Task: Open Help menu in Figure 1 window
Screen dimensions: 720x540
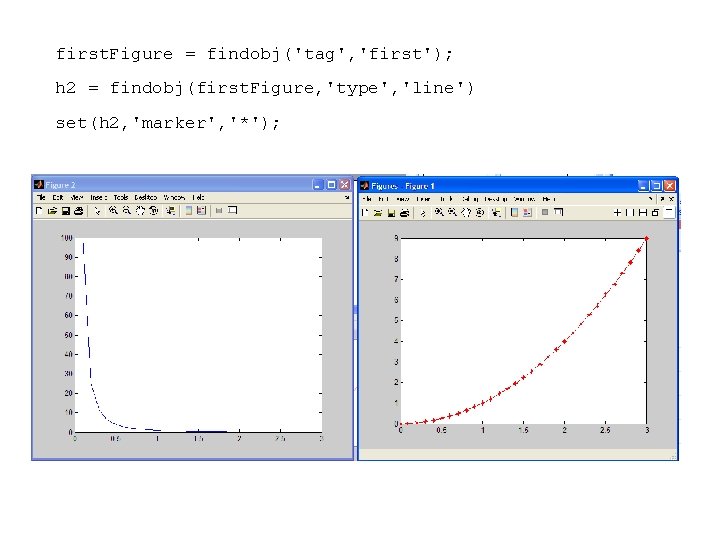Action: [549, 199]
